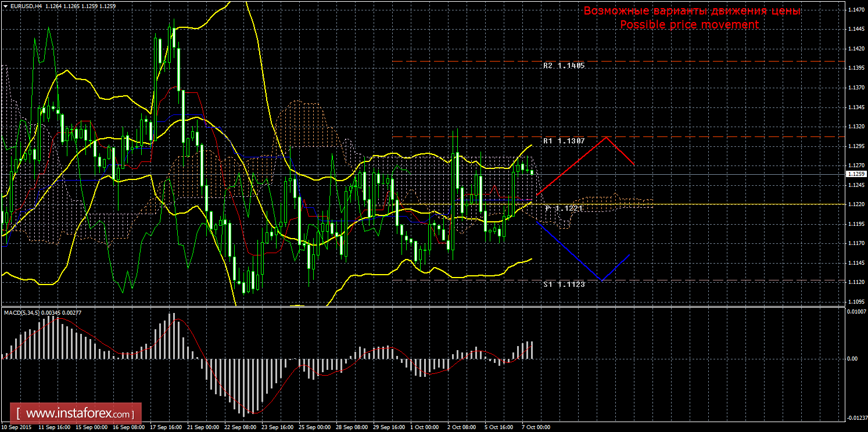Select the R2 1.1405 resistance label
Screen dimensions: 868x432
pyautogui.click(x=564, y=66)
